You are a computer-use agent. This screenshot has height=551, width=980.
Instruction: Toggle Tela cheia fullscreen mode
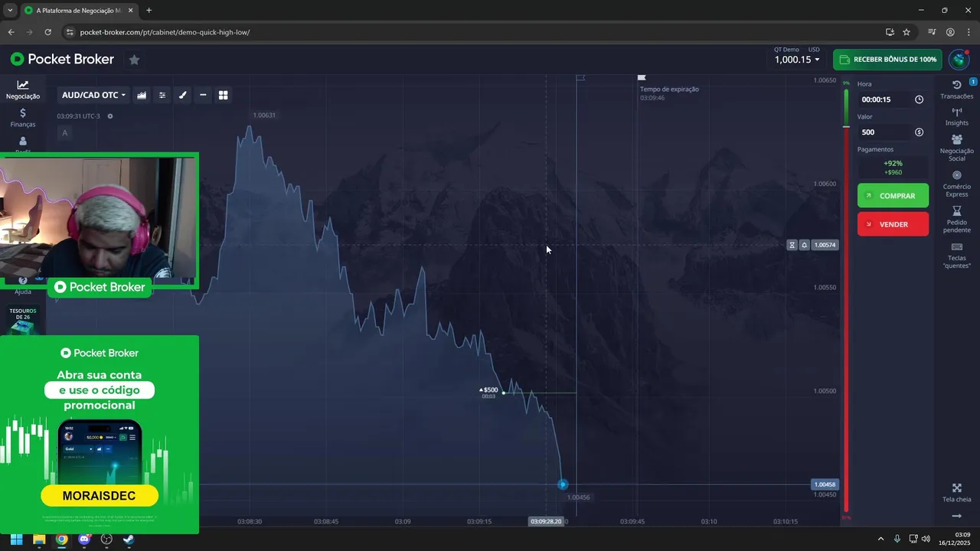(957, 493)
